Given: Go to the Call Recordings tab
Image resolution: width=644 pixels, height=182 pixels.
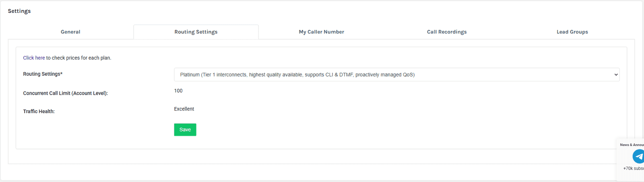Looking at the screenshot, I should (447, 32).
